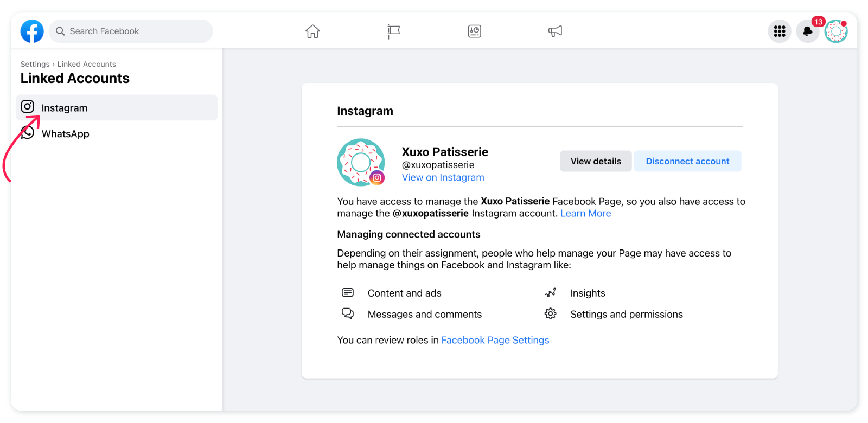This screenshot has width=868, height=423.
Task: Click Disconnect account button
Action: coord(687,161)
